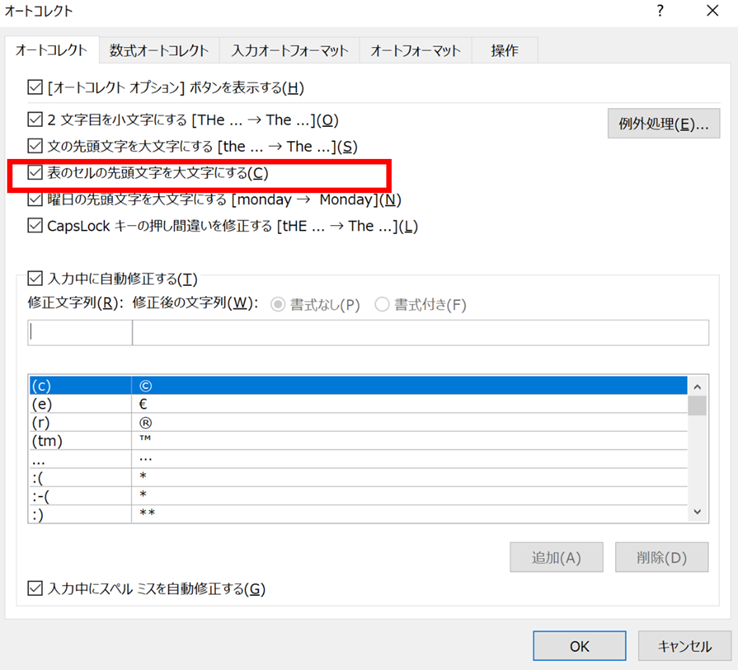Disable 表のセルの先頭文字を大文字にする checkbox
Screen dimensions: 738x670
tap(36, 173)
